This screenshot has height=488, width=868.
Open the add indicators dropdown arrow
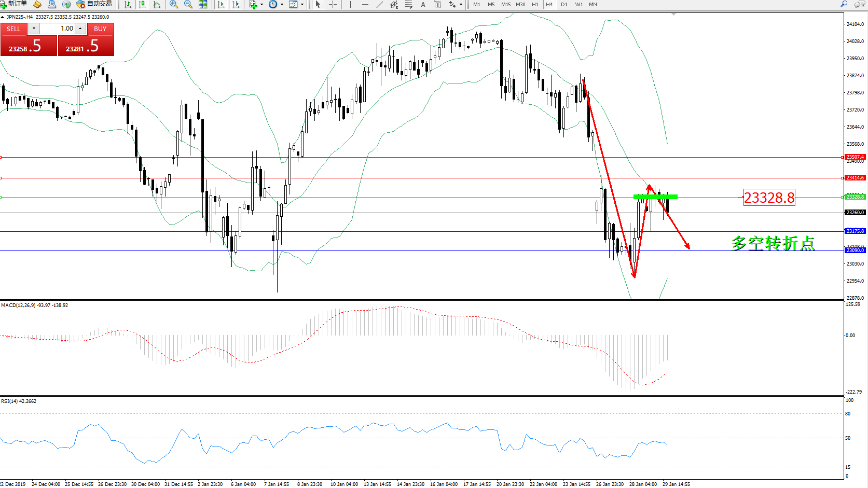click(261, 4)
